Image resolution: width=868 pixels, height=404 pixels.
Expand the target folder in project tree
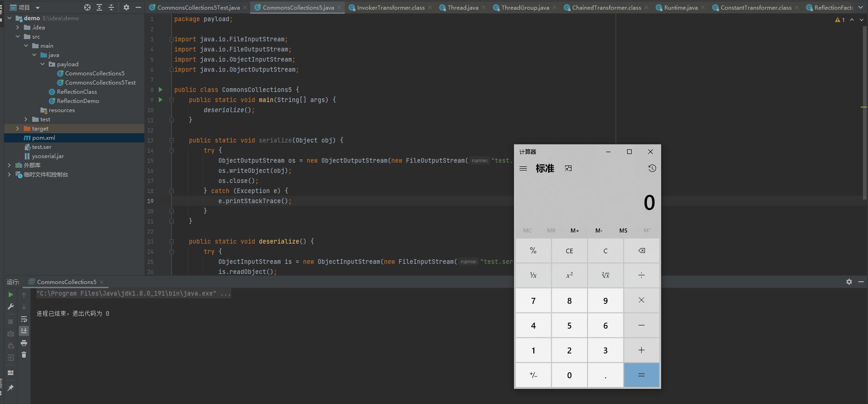tap(17, 129)
